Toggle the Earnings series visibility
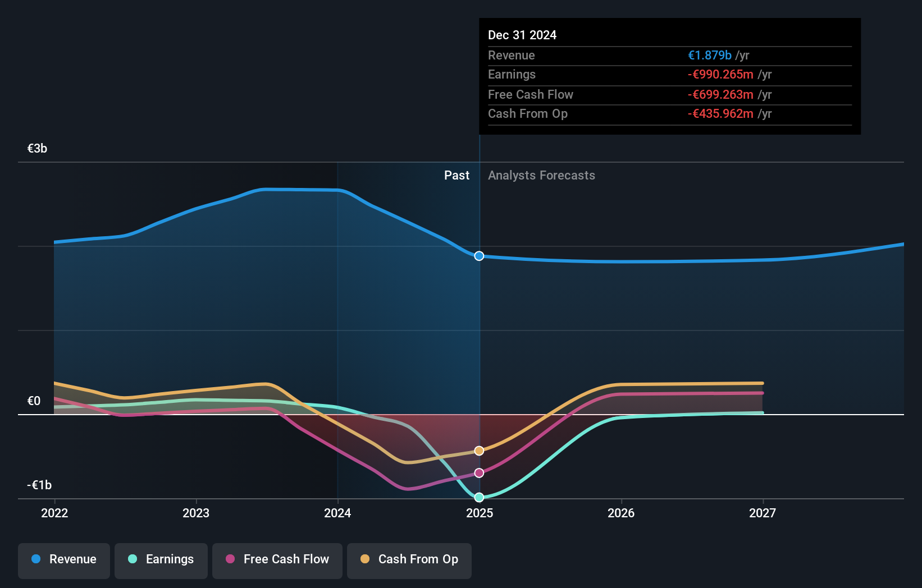Viewport: 922px width, 588px height. click(161, 559)
